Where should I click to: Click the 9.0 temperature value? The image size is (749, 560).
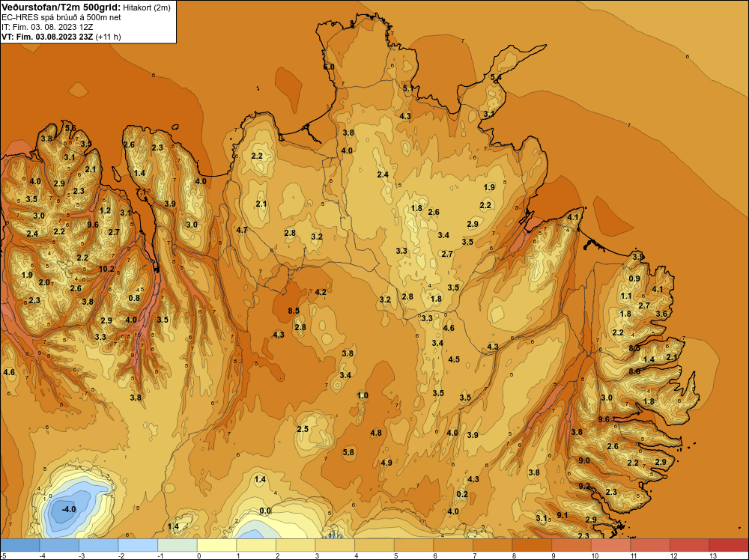584,460
